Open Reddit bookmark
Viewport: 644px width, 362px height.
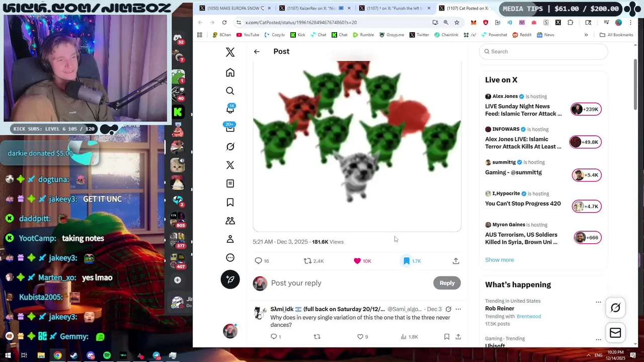point(522,35)
